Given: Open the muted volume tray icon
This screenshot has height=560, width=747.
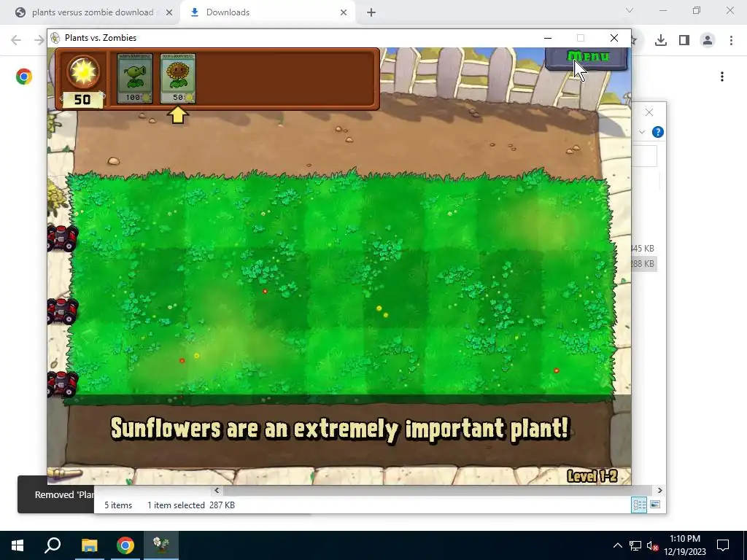Looking at the screenshot, I should coord(652,545).
